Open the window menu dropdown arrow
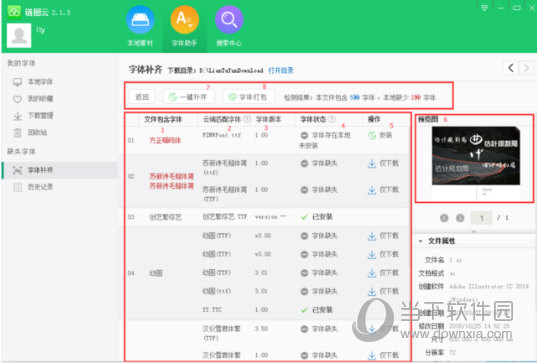The height and width of the screenshot is (363, 537). [x=484, y=8]
